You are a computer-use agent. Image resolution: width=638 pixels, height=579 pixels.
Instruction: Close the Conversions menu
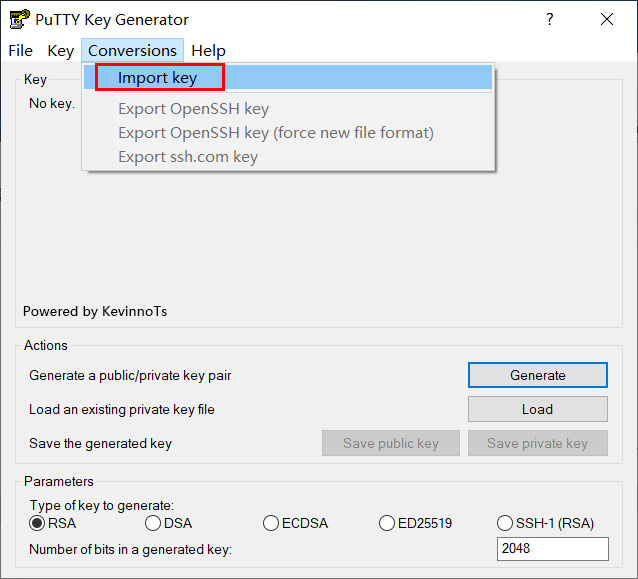(x=132, y=51)
